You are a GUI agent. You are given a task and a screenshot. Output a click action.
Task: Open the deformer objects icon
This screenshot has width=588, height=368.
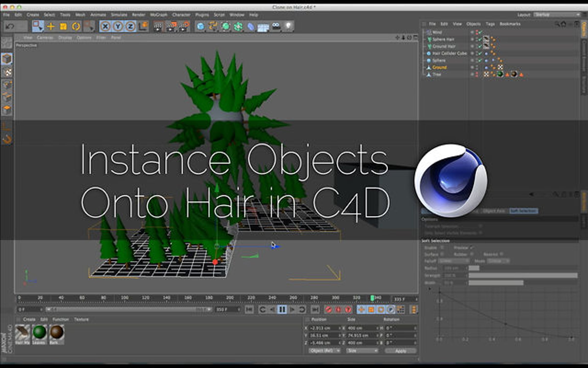(x=251, y=26)
